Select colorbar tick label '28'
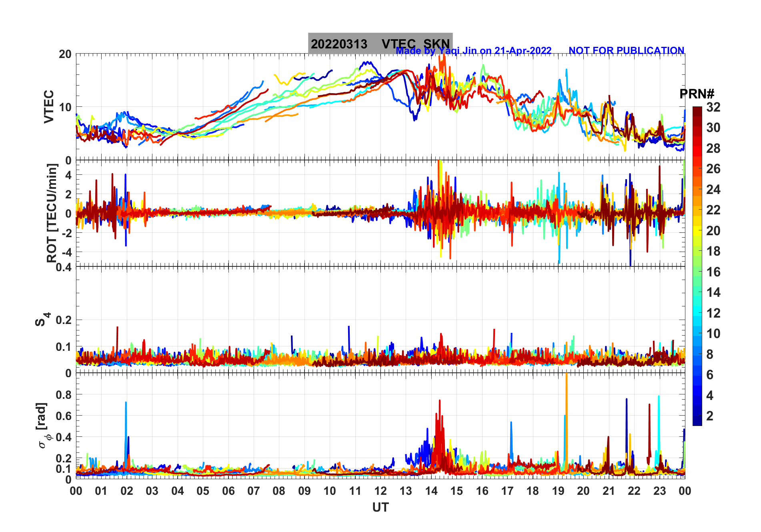761x532 pixels. (x=713, y=148)
